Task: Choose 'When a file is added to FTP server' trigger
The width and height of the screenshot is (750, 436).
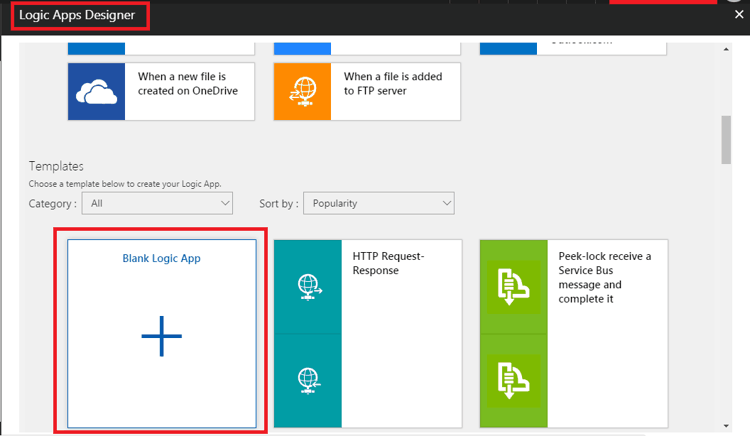Action: coord(394,84)
